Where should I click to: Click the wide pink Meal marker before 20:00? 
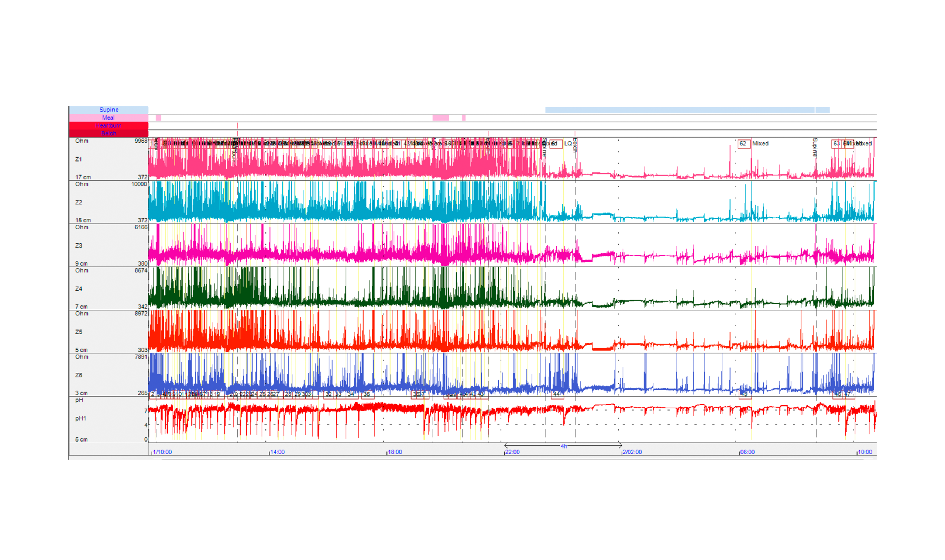coord(440,118)
